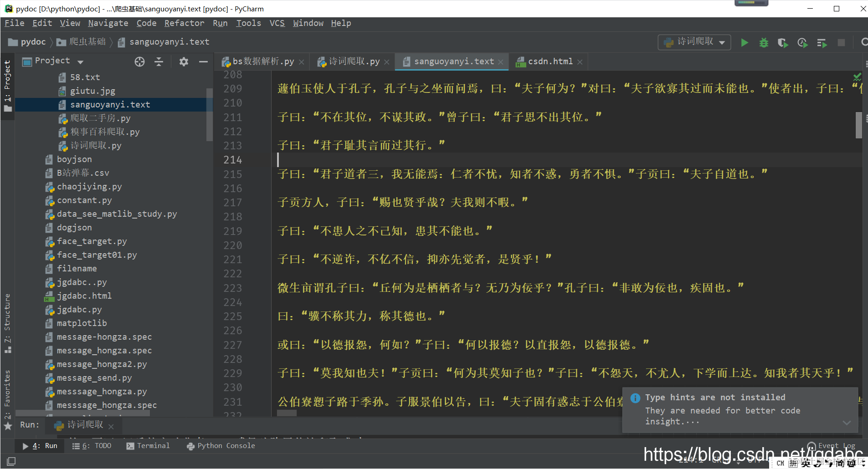Toggle the Structure side tool window
The image size is (868, 469).
click(x=7, y=323)
